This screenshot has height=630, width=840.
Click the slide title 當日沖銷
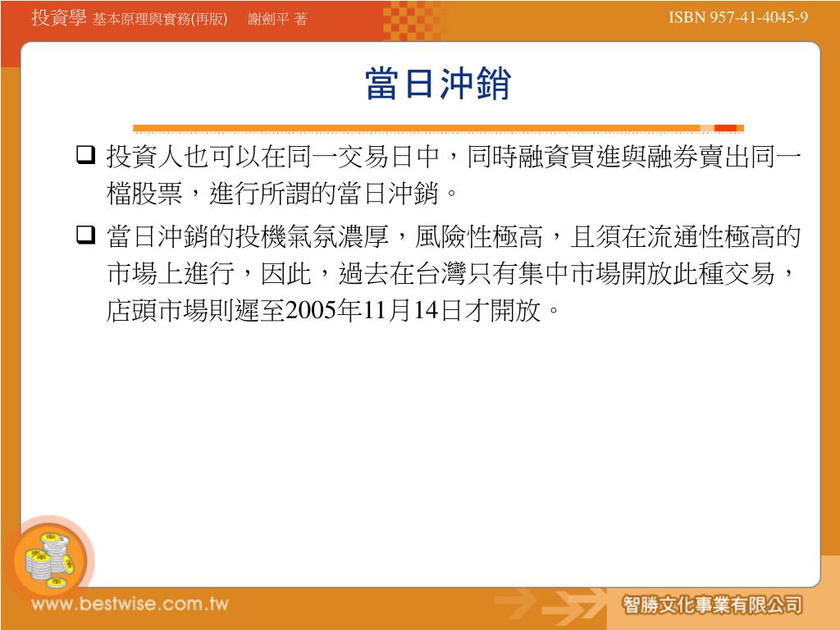pyautogui.click(x=438, y=84)
